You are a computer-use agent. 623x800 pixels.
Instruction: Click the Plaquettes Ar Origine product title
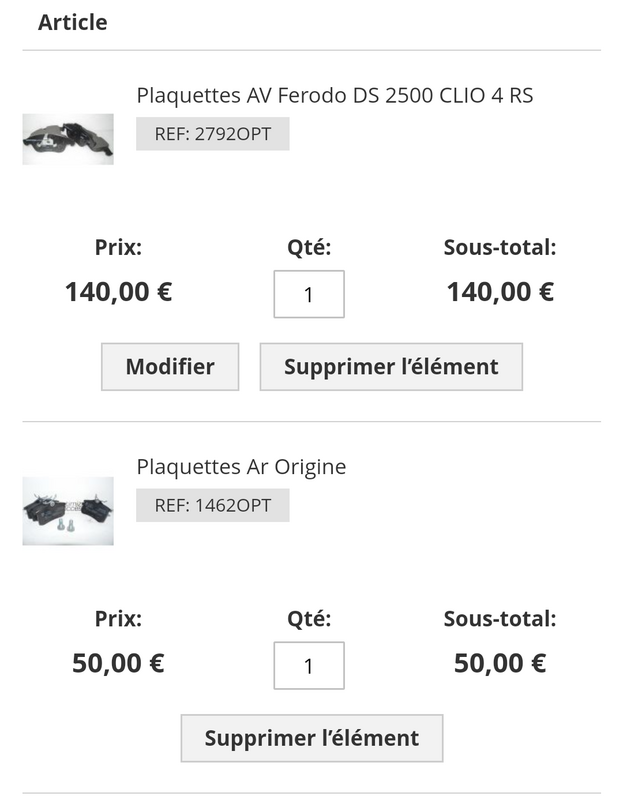pos(241,467)
